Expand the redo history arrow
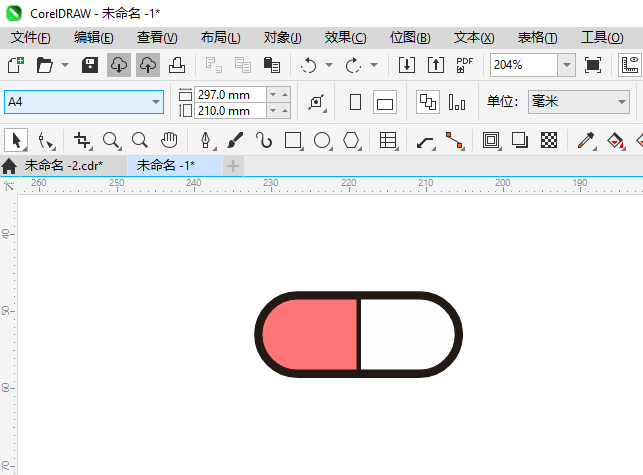Screen dimensions: 643x475 tap(374, 65)
